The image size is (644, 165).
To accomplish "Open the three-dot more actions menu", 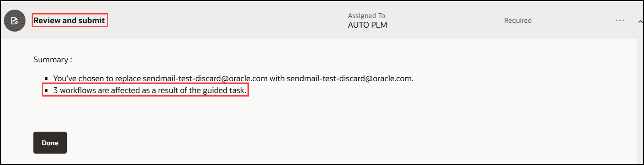I will [x=620, y=21].
